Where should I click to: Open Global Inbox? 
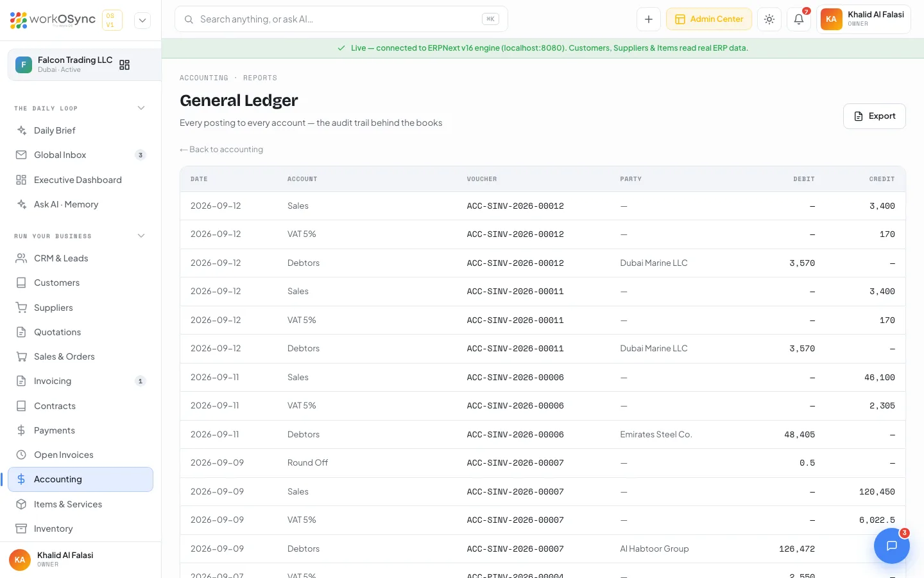[x=80, y=155]
